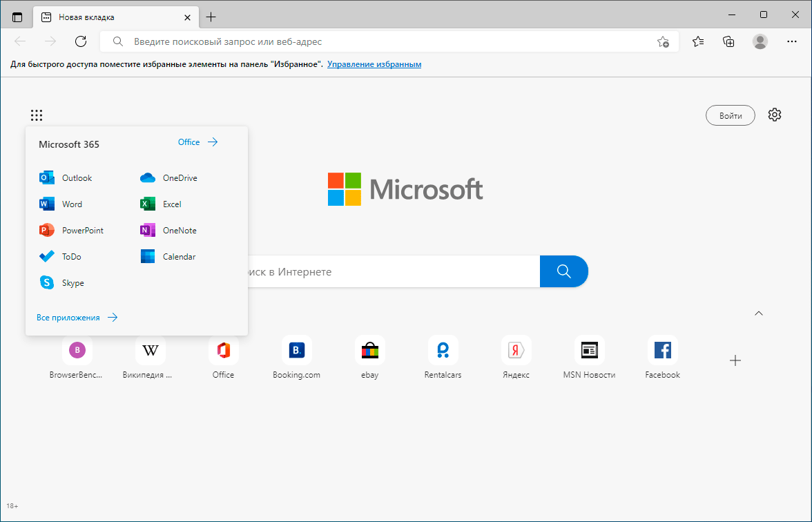Open the Edge settings and more menu
This screenshot has height=522, width=812.
tap(792, 41)
